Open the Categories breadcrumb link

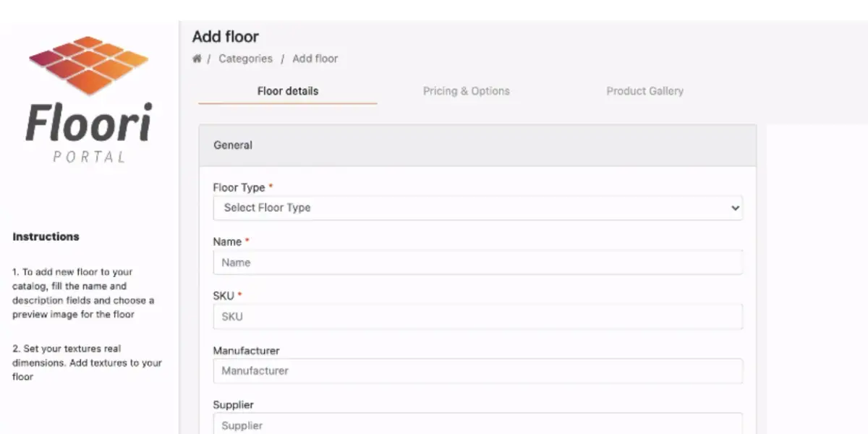[x=246, y=59]
